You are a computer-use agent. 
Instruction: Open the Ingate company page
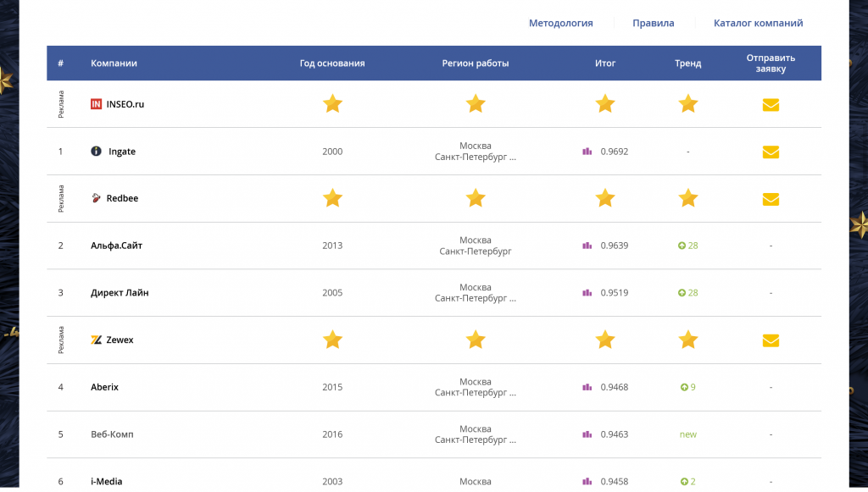[x=122, y=152]
